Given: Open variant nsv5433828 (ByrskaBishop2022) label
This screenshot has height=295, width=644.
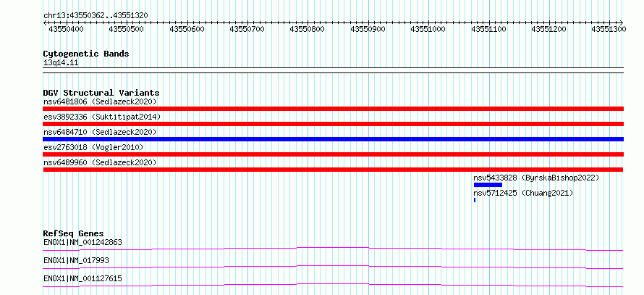Looking at the screenshot, I should pyautogui.click(x=536, y=178).
